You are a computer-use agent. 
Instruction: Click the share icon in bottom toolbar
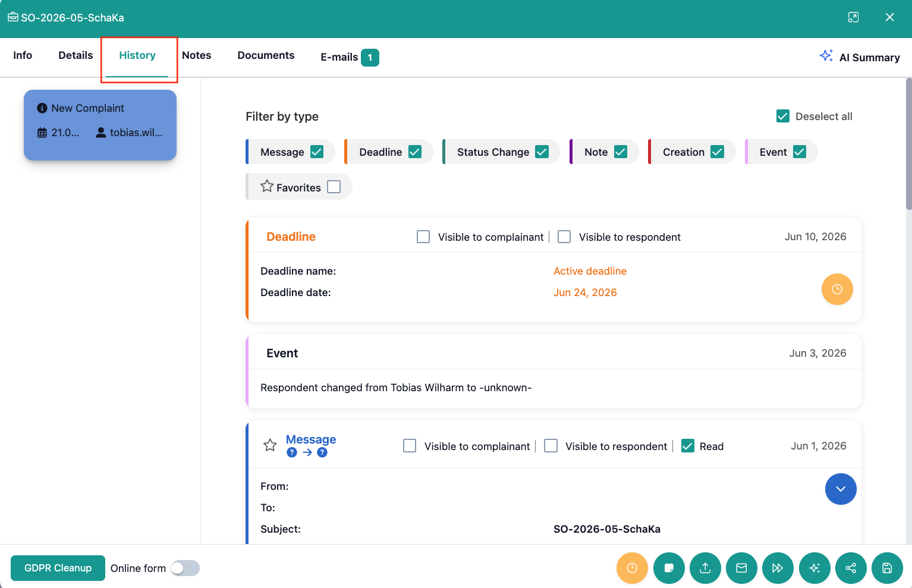click(x=851, y=568)
